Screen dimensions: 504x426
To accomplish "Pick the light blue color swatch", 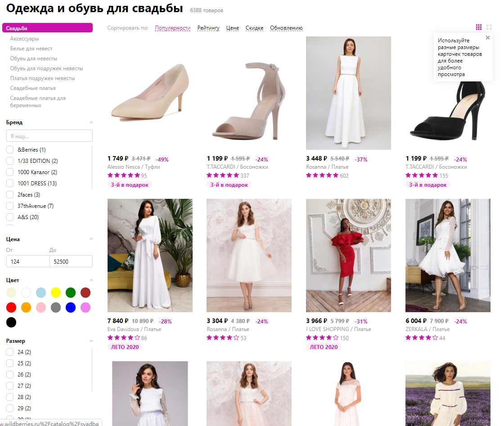I will [41, 293].
